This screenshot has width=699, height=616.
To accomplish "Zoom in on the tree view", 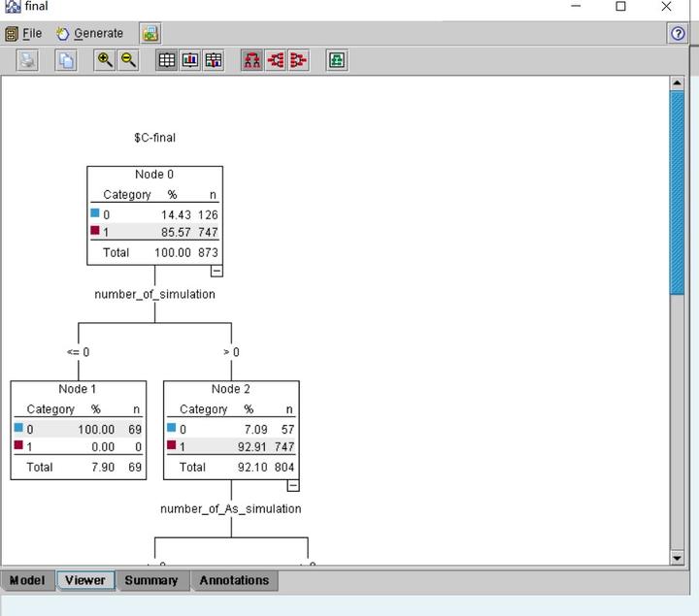I will 105,60.
